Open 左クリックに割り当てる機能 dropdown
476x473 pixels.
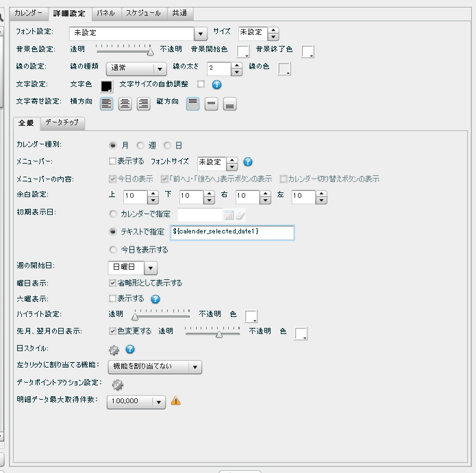coord(155,367)
